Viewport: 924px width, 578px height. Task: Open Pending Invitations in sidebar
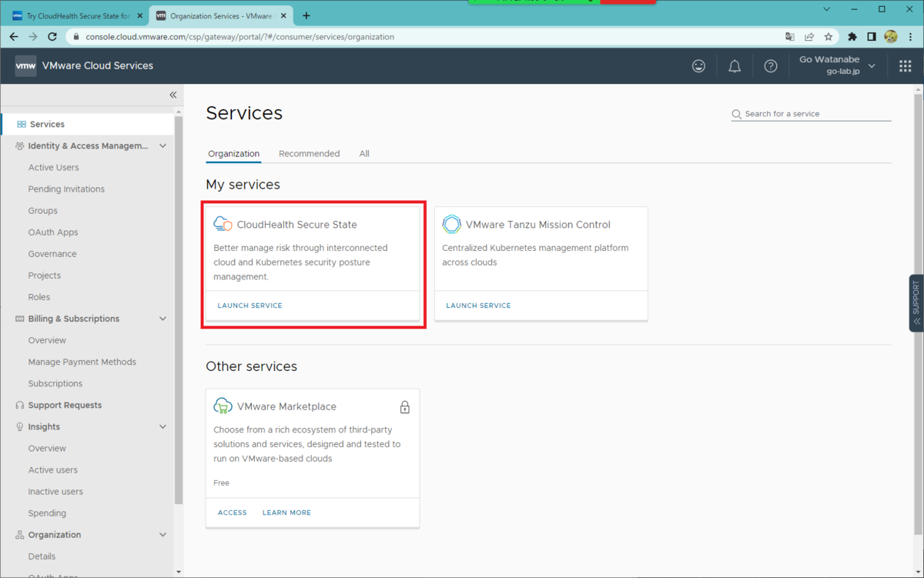tap(66, 189)
